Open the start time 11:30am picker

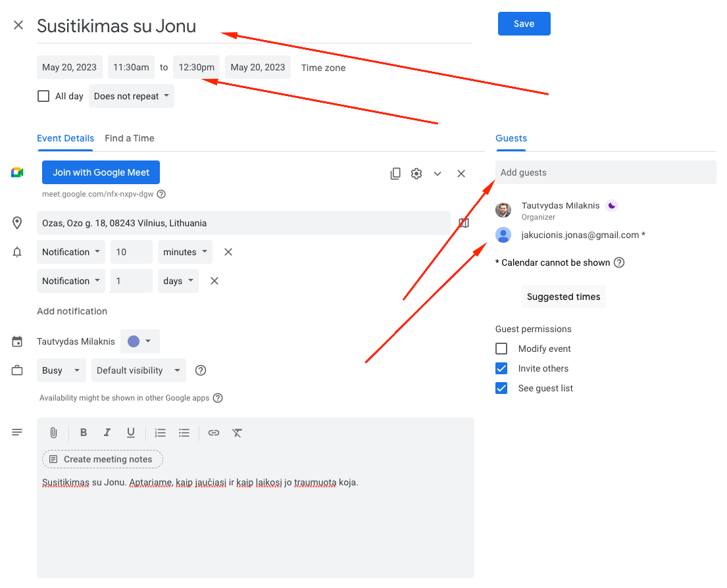pyautogui.click(x=131, y=67)
